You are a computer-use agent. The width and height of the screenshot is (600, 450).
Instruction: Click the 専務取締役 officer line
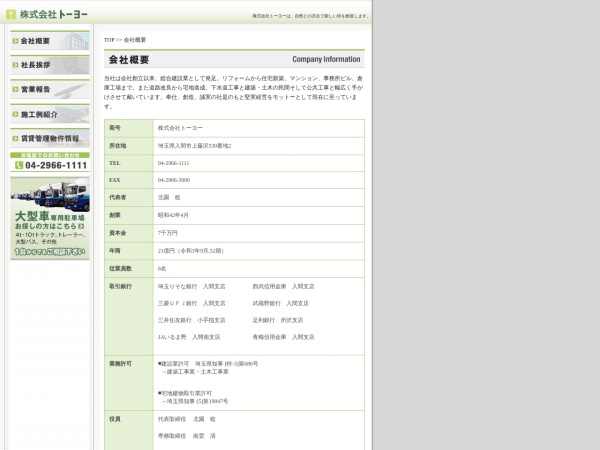pos(186,436)
